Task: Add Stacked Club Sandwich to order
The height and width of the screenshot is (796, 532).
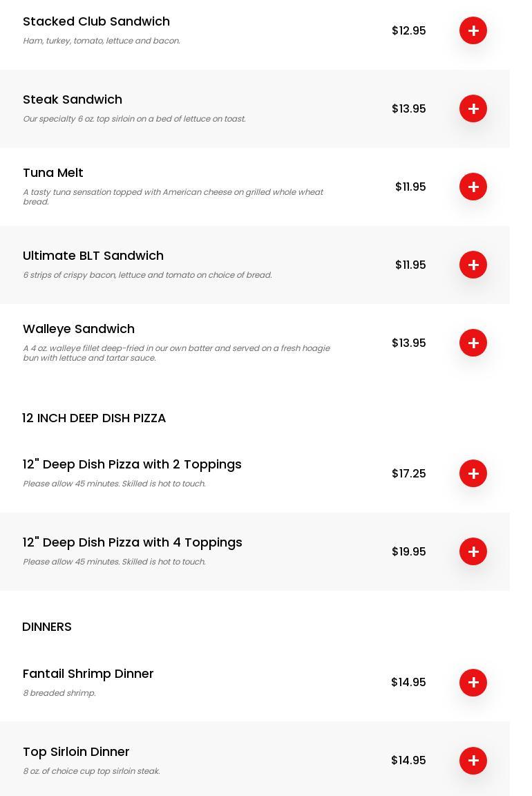Action: pos(473,30)
